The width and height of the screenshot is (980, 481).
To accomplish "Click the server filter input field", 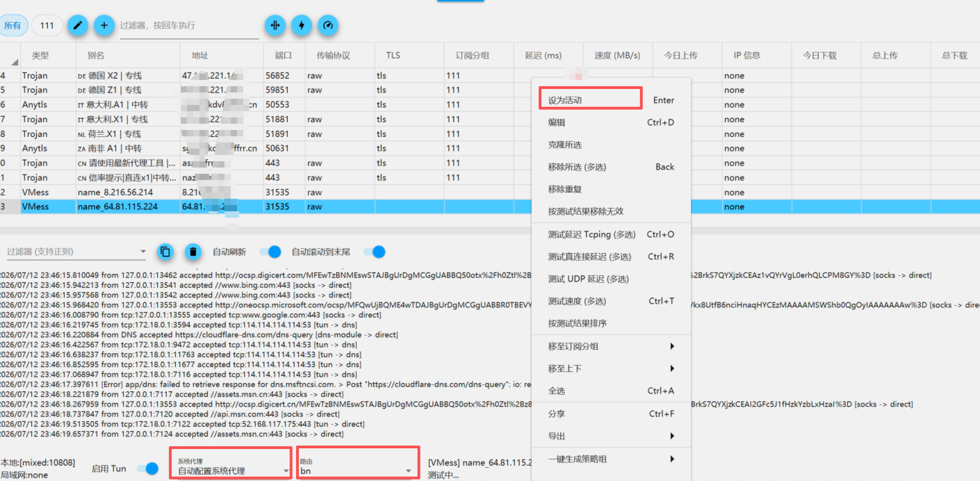I will pyautogui.click(x=189, y=25).
